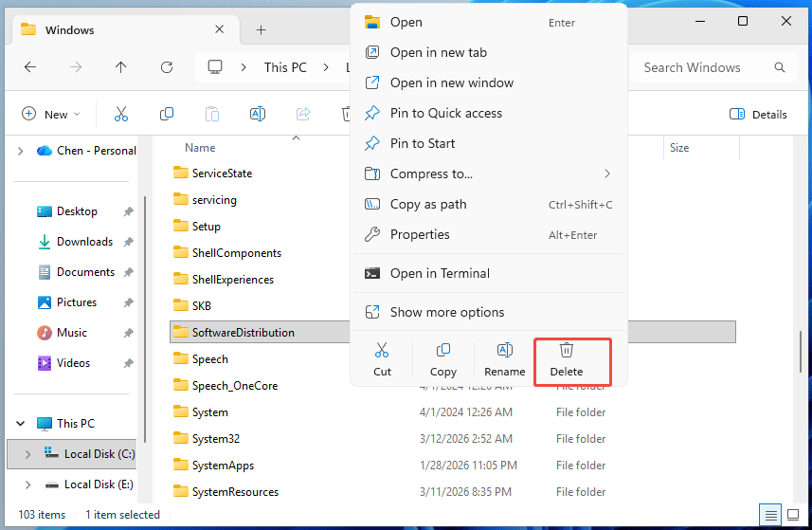Add a new tab with plus
812x530 pixels.
261,30
